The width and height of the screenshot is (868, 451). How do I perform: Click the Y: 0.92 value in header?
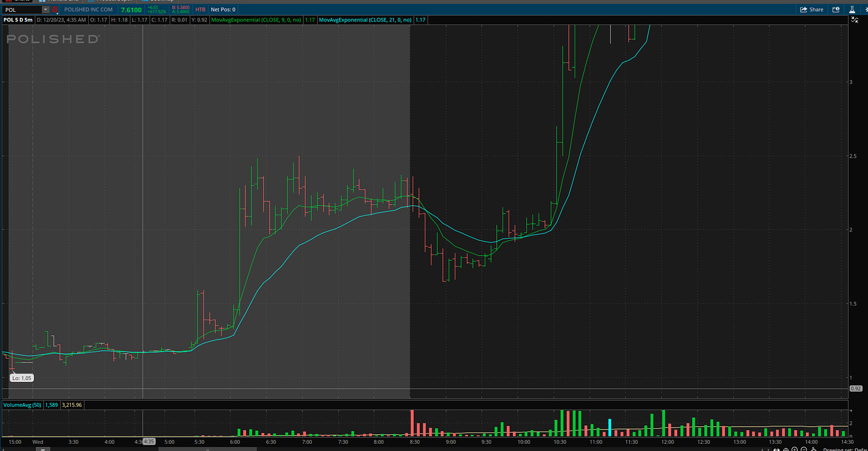199,20
